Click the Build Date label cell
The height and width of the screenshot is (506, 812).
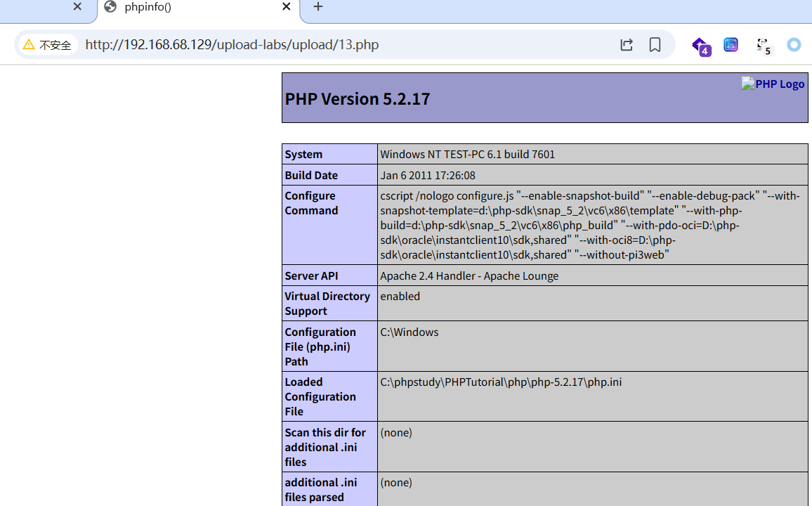330,175
